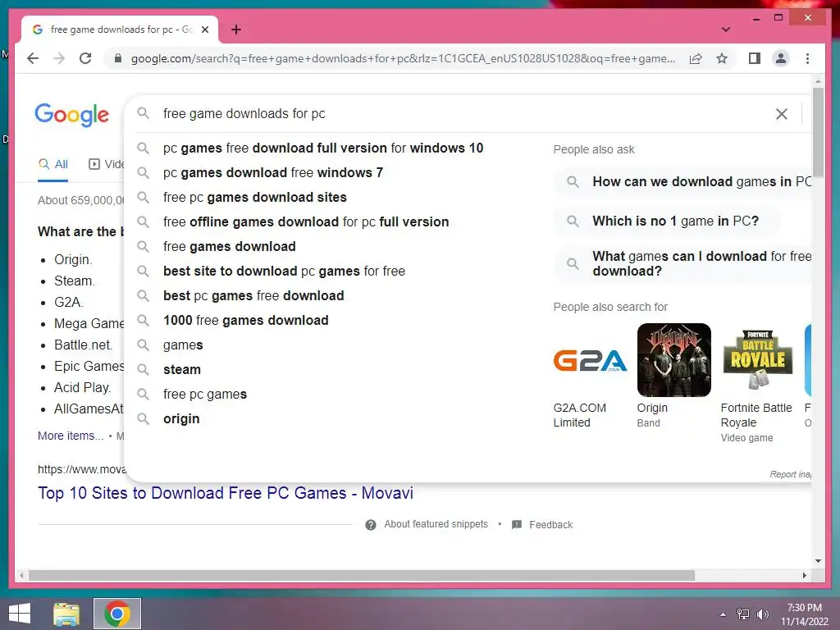This screenshot has width=840, height=630.
Task: Click the Google logo
Action: click(x=72, y=114)
